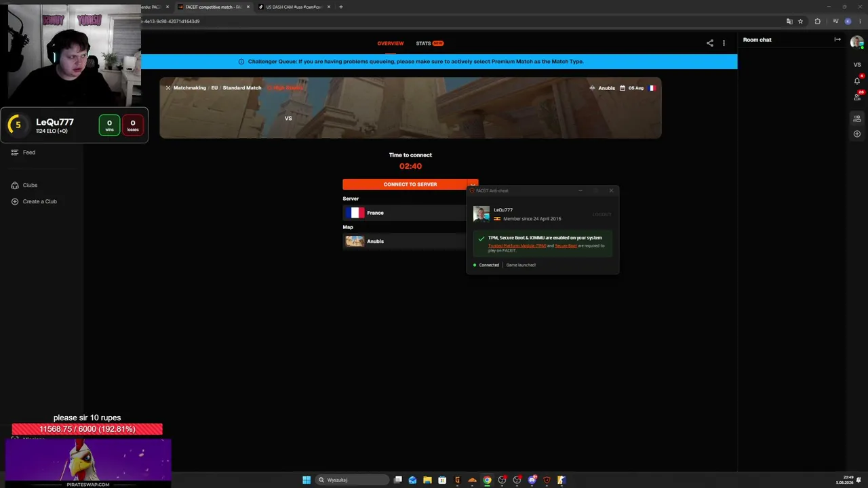The height and width of the screenshot is (488, 868).
Task: Click the Anubis label in match header
Action: pyautogui.click(x=606, y=88)
